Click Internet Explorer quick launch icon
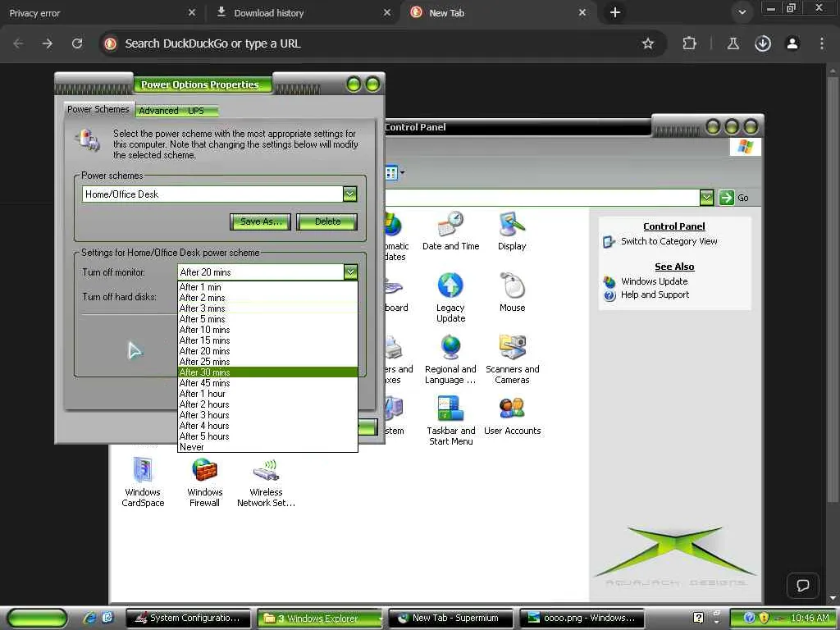Image resolution: width=840 pixels, height=630 pixels. (x=90, y=618)
